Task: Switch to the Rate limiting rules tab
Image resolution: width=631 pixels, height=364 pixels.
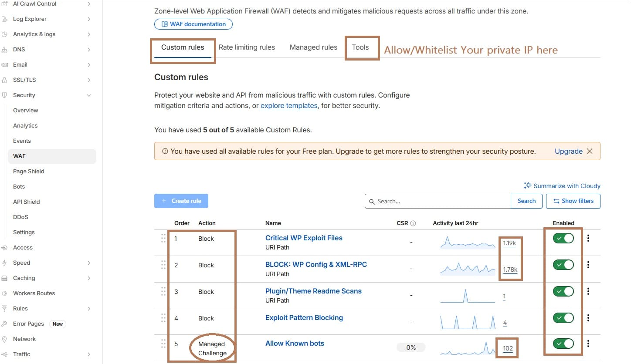Action: click(x=247, y=47)
